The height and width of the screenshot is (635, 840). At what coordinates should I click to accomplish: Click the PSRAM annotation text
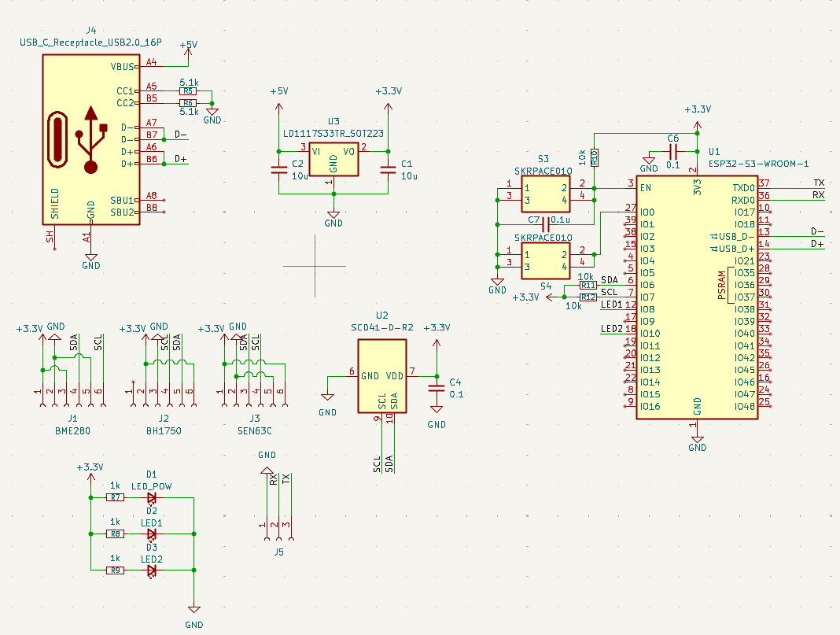point(721,285)
